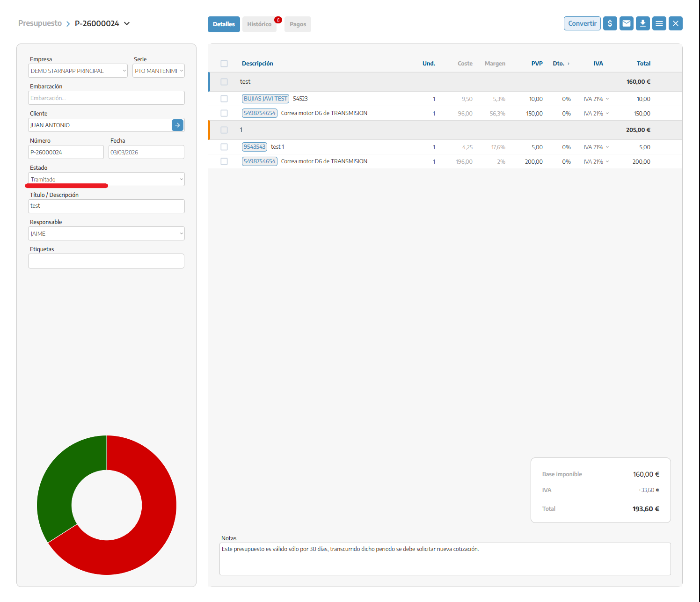Switch to the Histórico tab
Screen dimensions: 700x602
(x=259, y=24)
